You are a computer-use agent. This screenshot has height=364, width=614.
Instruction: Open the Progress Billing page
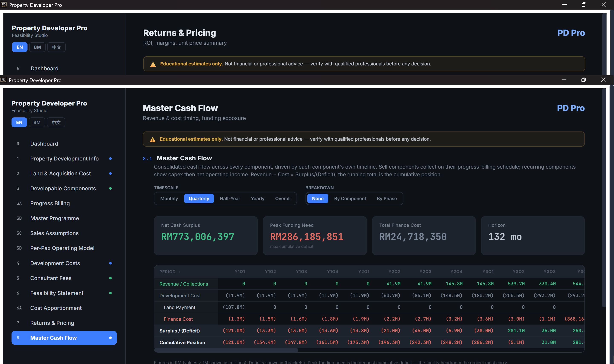pyautogui.click(x=64, y=203)
